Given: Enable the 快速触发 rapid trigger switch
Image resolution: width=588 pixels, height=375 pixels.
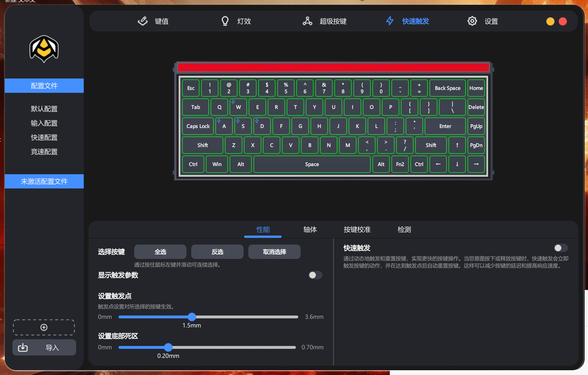Looking at the screenshot, I should click(x=561, y=248).
